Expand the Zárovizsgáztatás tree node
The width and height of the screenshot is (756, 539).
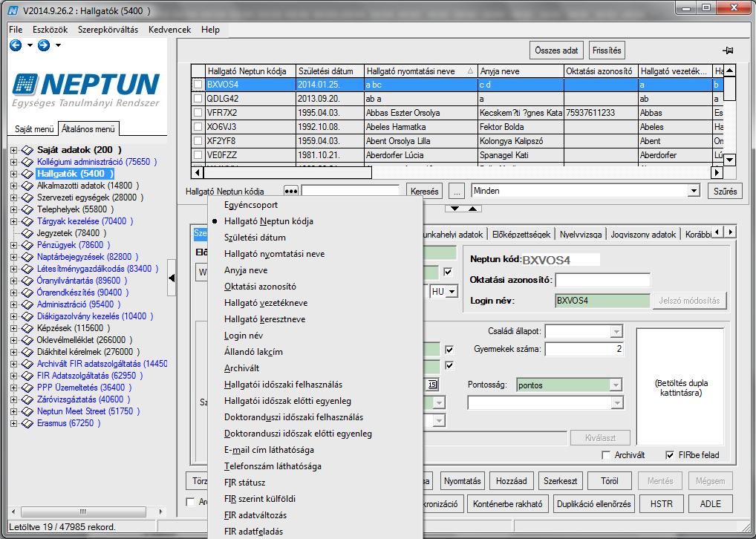[x=13, y=399]
